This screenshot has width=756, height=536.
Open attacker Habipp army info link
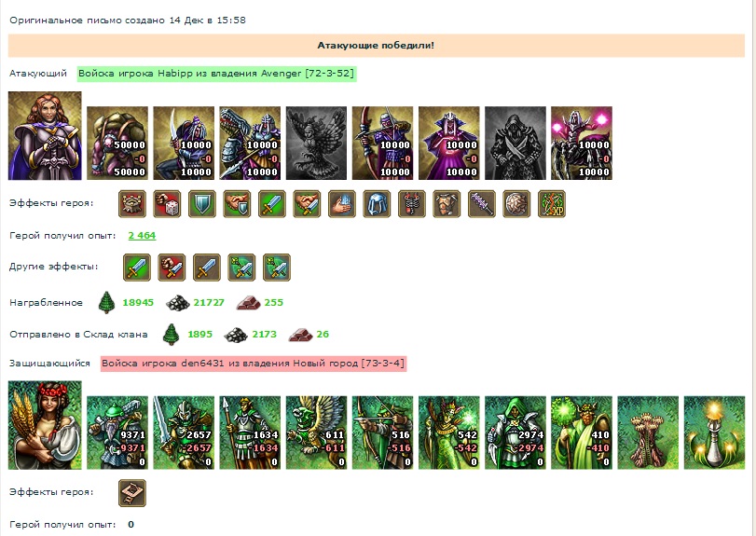pos(216,74)
